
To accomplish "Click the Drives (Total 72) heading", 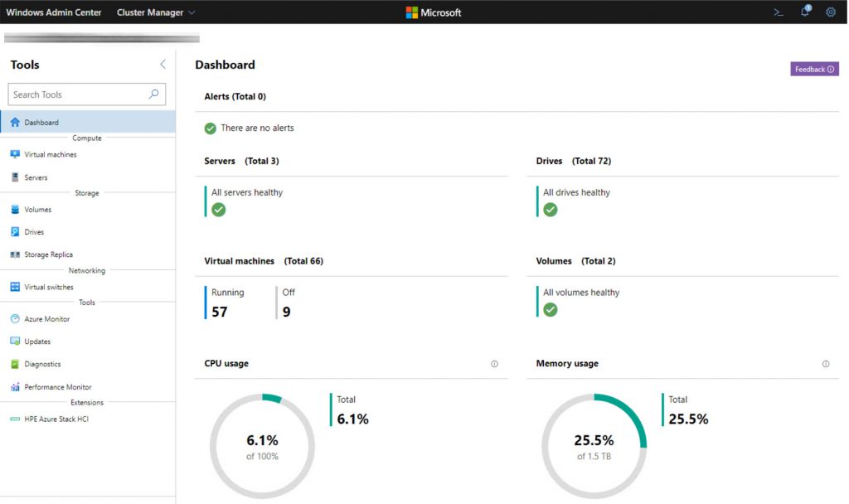I will pyautogui.click(x=574, y=161).
